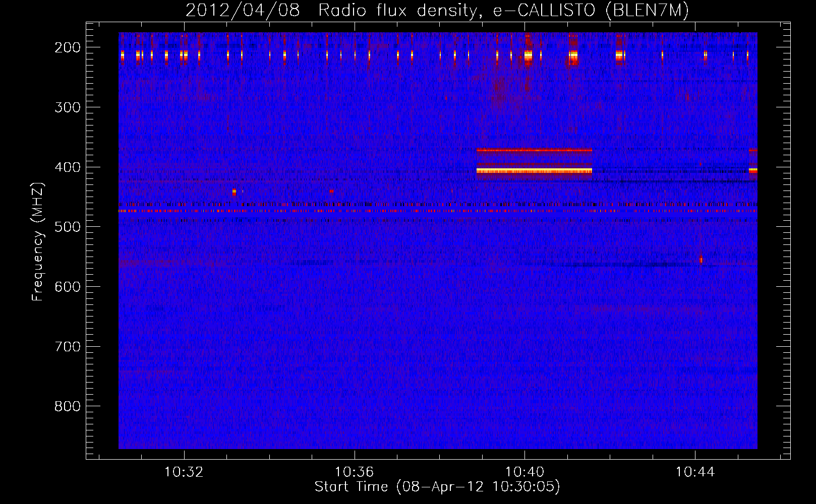Click the 800 frequency tick label
Screen dimensions: 816x504
pyautogui.click(x=68, y=406)
